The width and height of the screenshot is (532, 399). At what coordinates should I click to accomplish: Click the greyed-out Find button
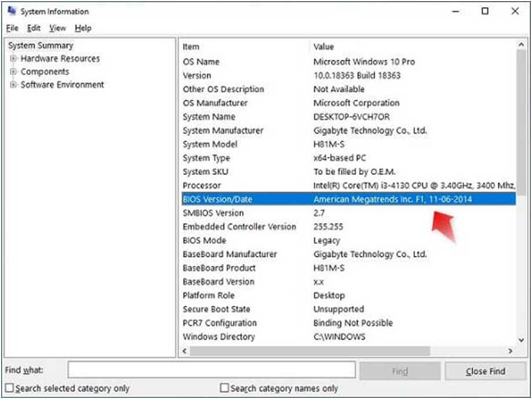click(400, 371)
